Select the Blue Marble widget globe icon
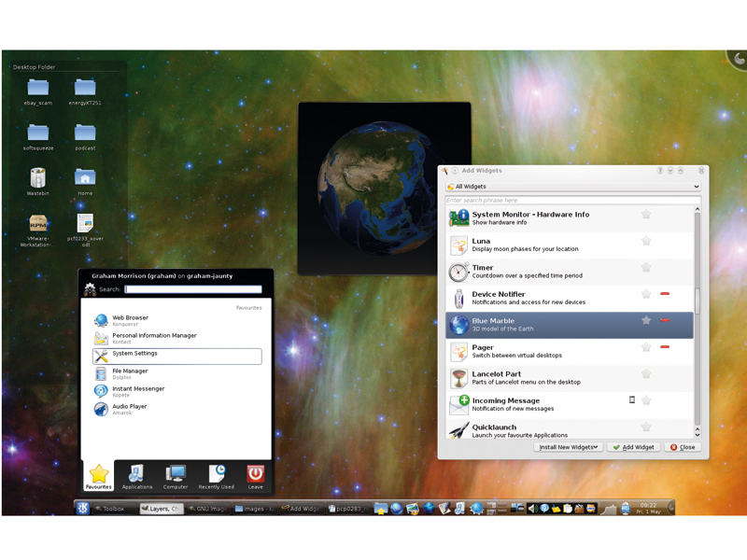The width and height of the screenshot is (747, 560). (458, 325)
